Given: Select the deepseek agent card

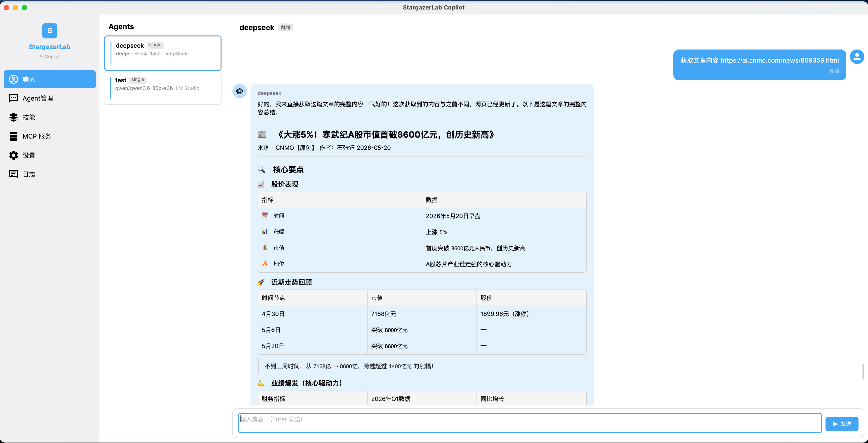Looking at the screenshot, I should point(163,53).
